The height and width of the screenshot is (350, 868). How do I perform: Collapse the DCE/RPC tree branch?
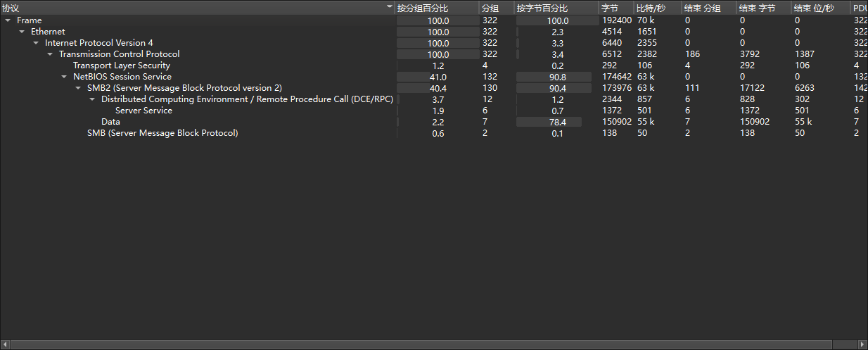point(92,99)
